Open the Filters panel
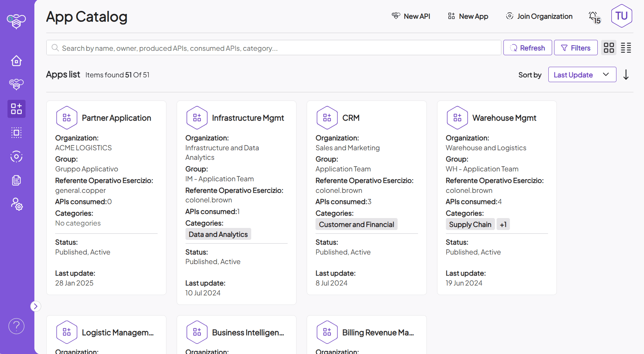The height and width of the screenshot is (354, 644). tap(575, 48)
